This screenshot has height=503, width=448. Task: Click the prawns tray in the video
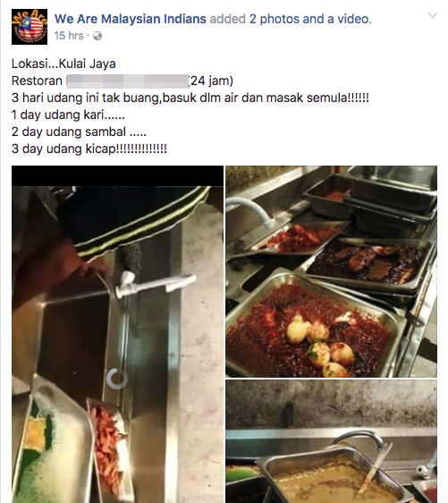point(109,447)
